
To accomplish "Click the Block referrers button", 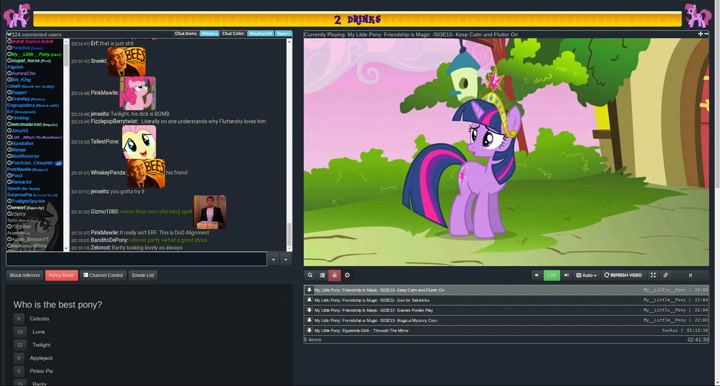I will (x=25, y=275).
